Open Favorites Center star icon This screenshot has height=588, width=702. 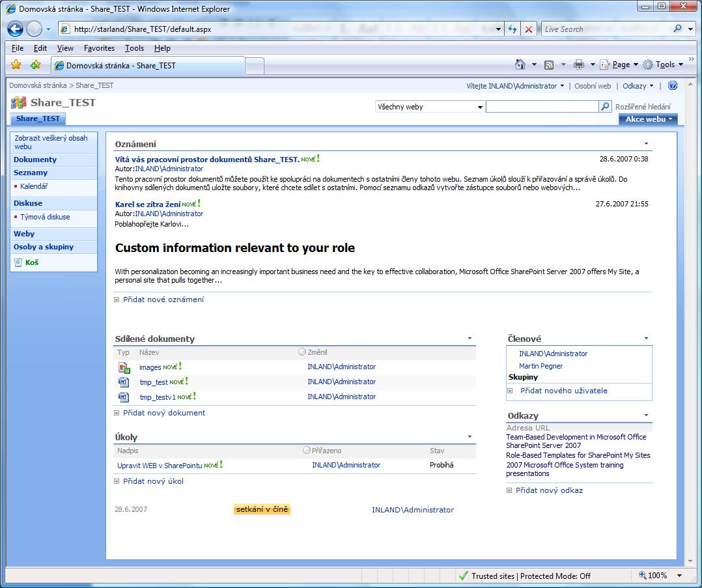pos(16,64)
